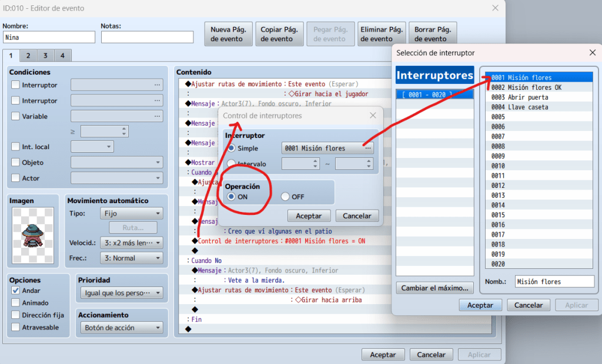Expand the Prioridad dropdown
This screenshot has width=602, height=364.
tap(121, 293)
